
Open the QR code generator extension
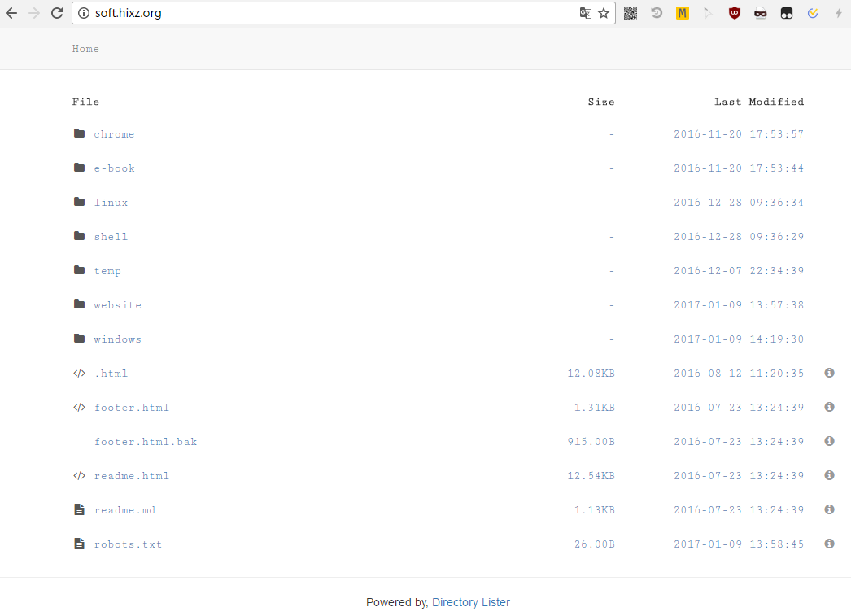[x=630, y=13]
